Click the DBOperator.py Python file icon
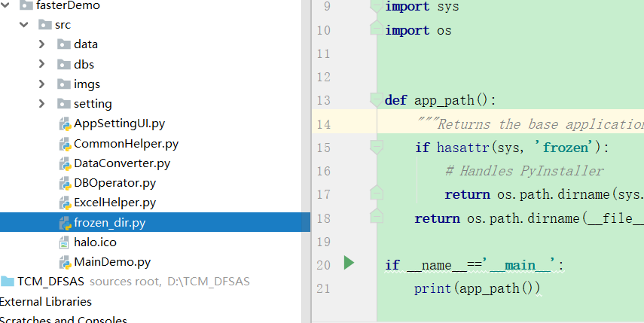This screenshot has height=323, width=644. click(65, 184)
